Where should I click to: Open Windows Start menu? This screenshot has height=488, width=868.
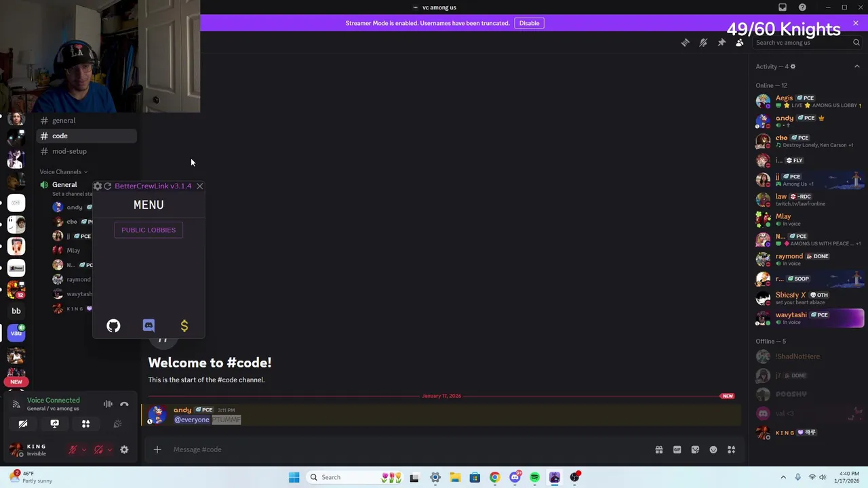294,477
